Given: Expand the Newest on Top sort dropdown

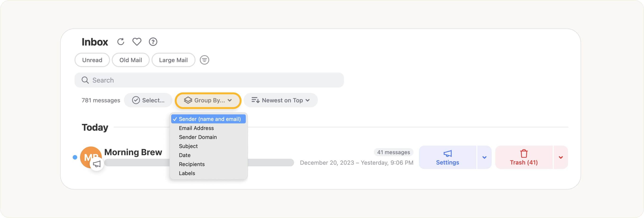Looking at the screenshot, I should 281,100.
